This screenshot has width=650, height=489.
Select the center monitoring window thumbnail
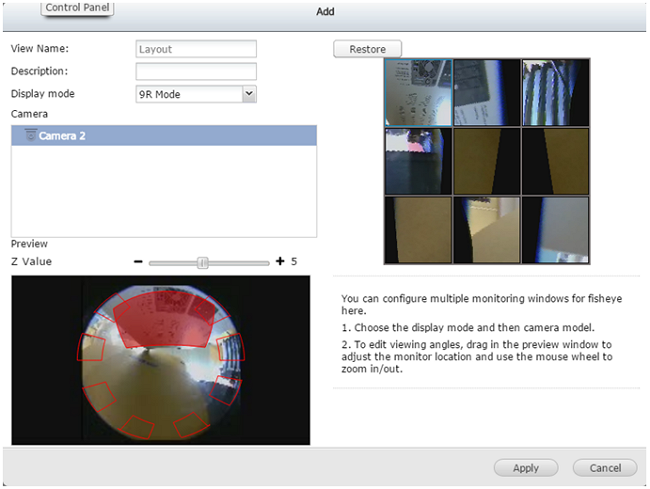coord(487,161)
